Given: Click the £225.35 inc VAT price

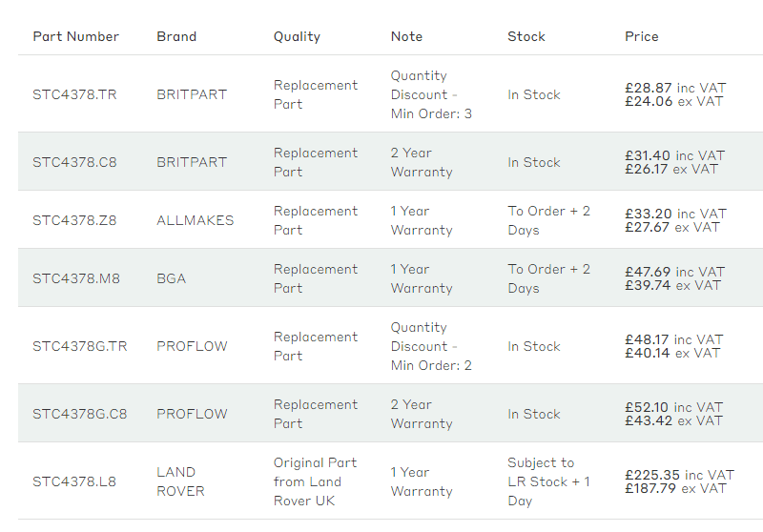Looking at the screenshot, I should 679,475.
